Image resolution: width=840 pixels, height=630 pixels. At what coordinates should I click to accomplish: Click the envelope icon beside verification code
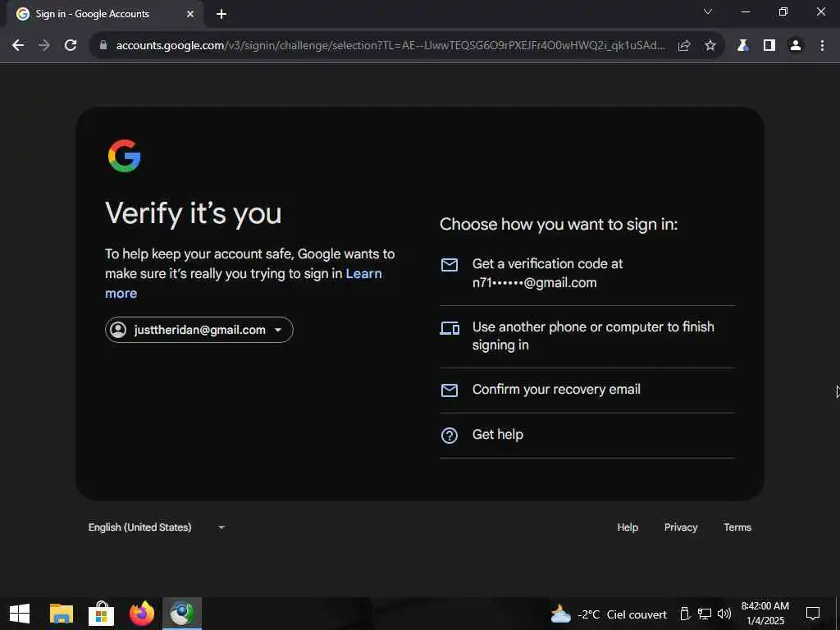point(450,265)
